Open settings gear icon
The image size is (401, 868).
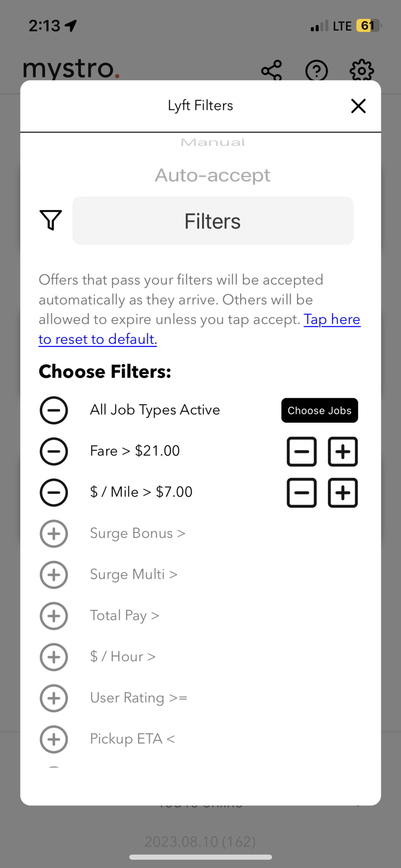(x=362, y=70)
